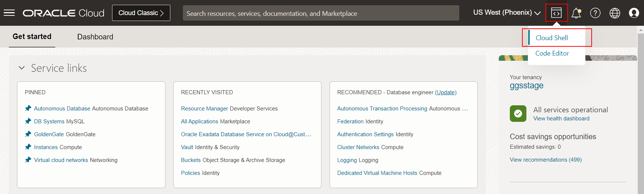Viewport: 644px width, 194px height.
Task: Click the Oracle Cloud logo
Action: pyautogui.click(x=63, y=13)
